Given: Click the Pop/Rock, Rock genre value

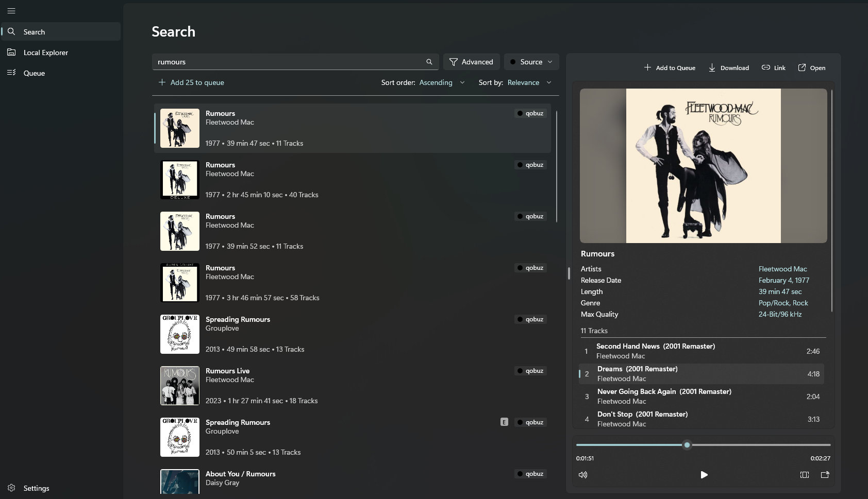Looking at the screenshot, I should pyautogui.click(x=783, y=303).
